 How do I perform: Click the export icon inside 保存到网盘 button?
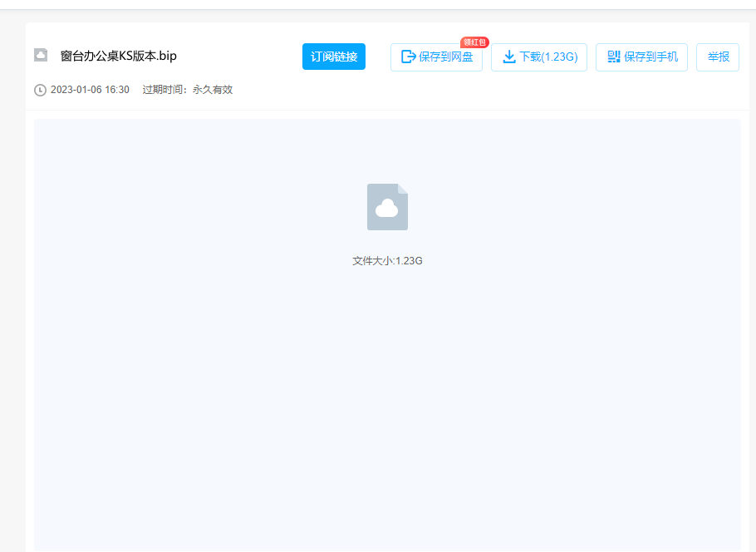(x=408, y=57)
